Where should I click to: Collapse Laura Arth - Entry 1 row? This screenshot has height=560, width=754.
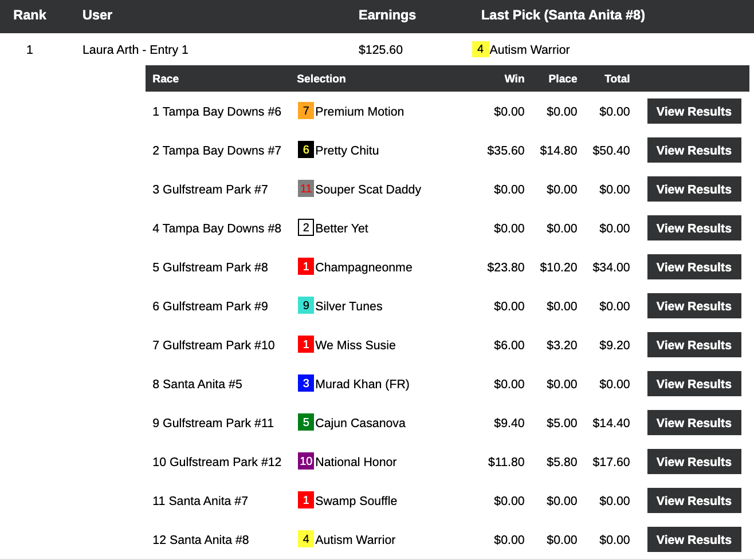[135, 50]
